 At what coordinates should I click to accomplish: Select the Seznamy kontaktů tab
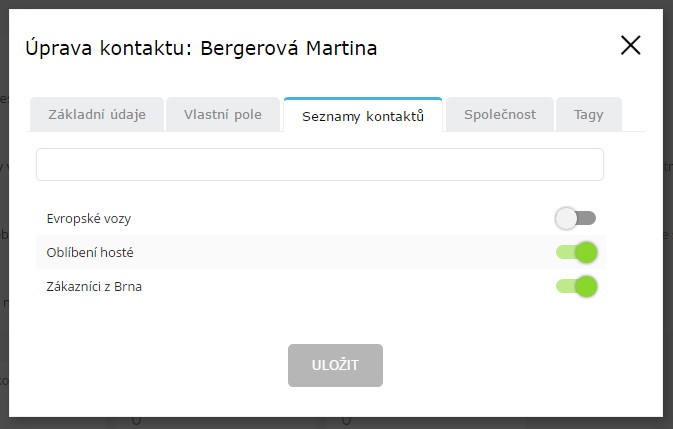point(363,115)
